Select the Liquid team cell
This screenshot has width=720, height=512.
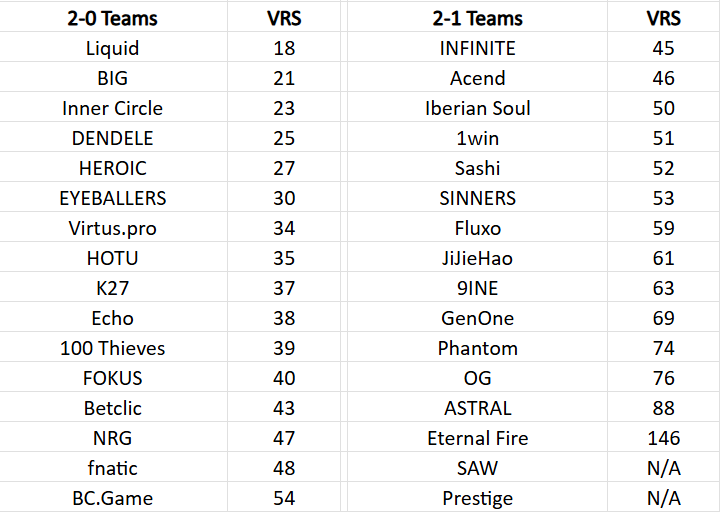112,48
